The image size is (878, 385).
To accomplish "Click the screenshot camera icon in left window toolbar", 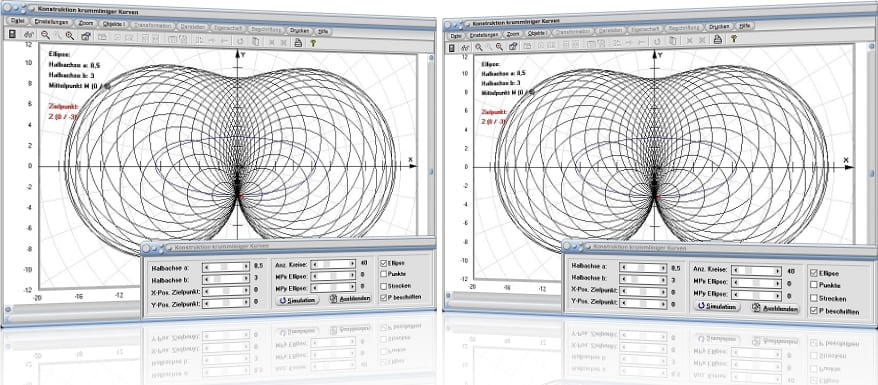I will [86, 36].
